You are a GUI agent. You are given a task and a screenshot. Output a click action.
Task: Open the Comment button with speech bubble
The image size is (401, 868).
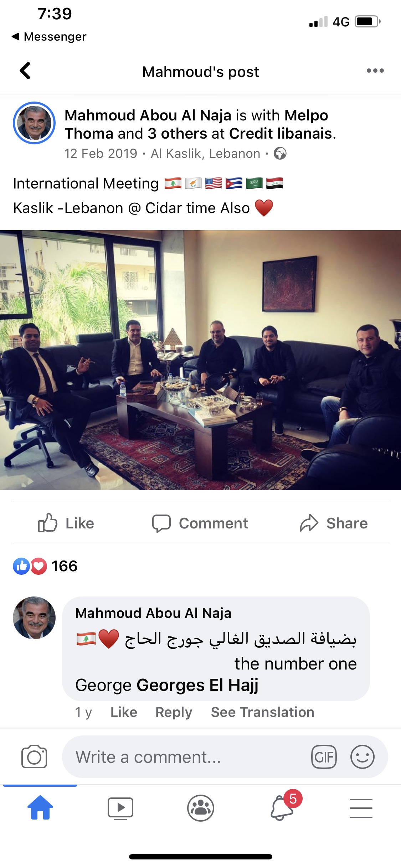coord(200,523)
